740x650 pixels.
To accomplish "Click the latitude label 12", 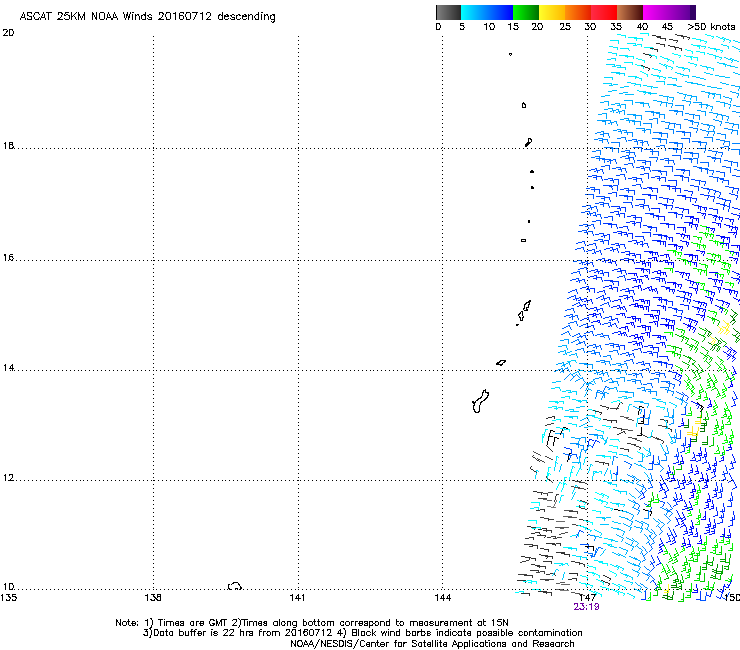I will pos(8,478).
